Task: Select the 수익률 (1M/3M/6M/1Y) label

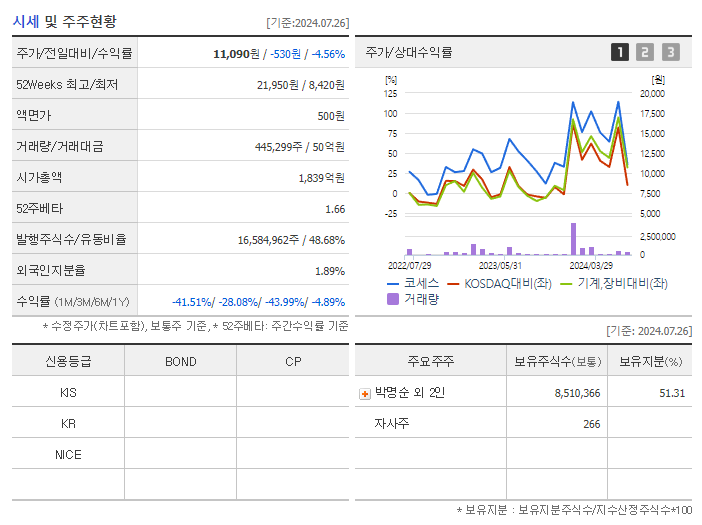Action: coord(73,302)
